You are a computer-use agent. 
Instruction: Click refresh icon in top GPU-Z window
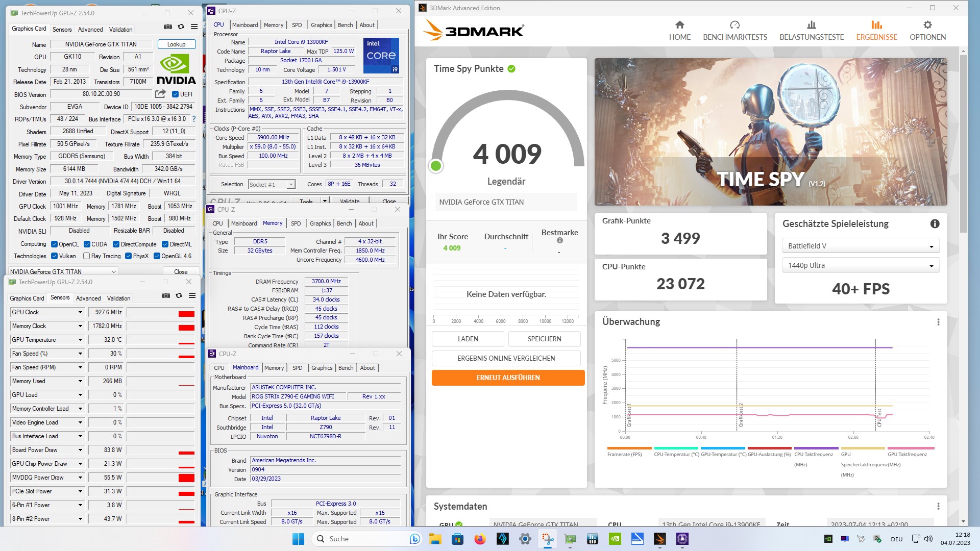181,27
